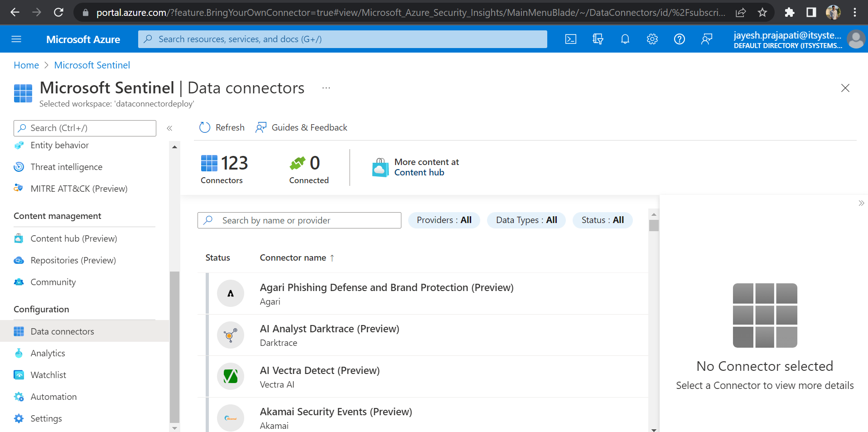
Task: Open the Data Types filter dropdown
Action: (x=526, y=220)
